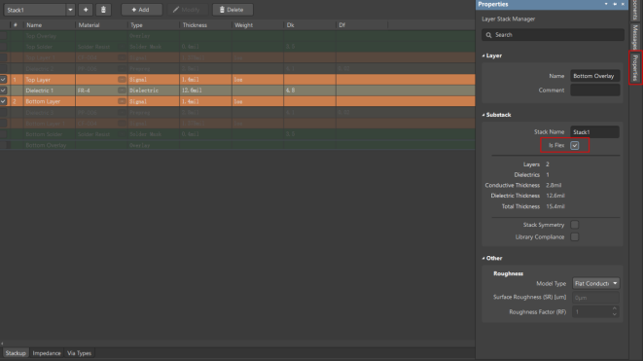Tick the Library Compliance checkbox
Screen dimensions: 644x361
[x=575, y=237]
